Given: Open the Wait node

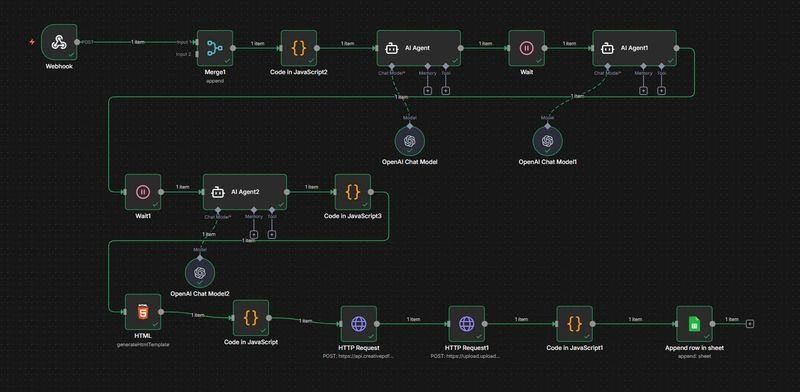Looking at the screenshot, I should pyautogui.click(x=527, y=48).
